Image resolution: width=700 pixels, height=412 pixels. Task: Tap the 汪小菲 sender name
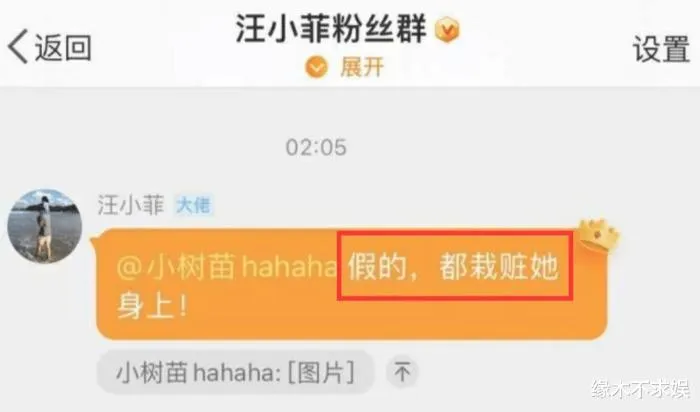[131, 205]
